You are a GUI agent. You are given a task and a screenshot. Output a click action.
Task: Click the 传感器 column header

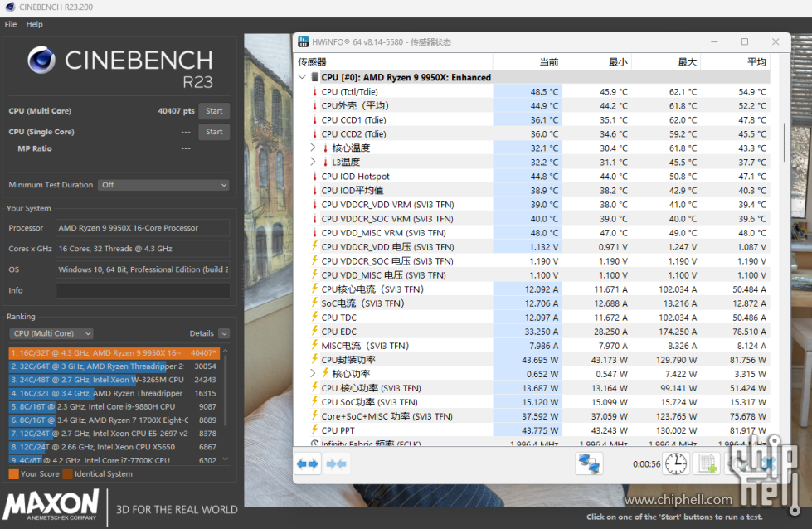tap(394, 62)
